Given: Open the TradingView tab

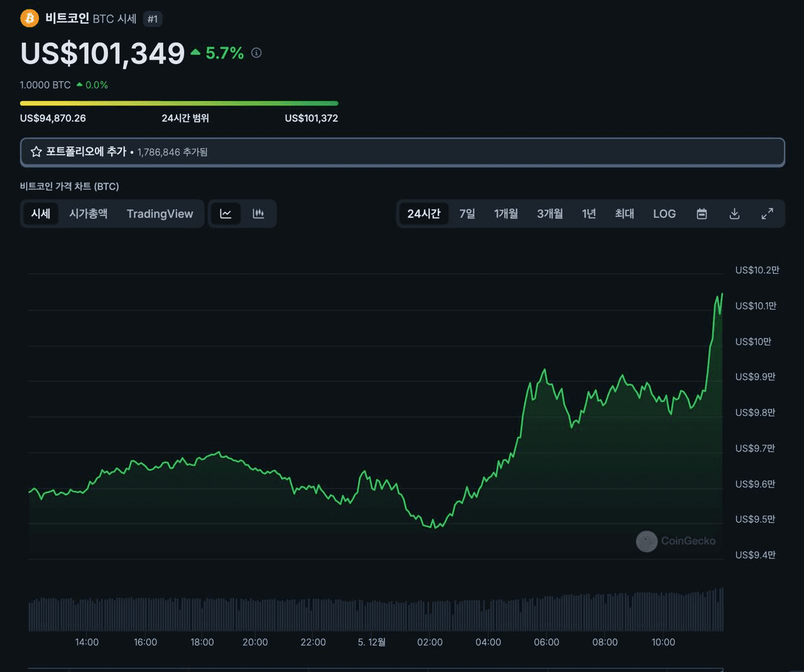Looking at the screenshot, I should point(160,214).
